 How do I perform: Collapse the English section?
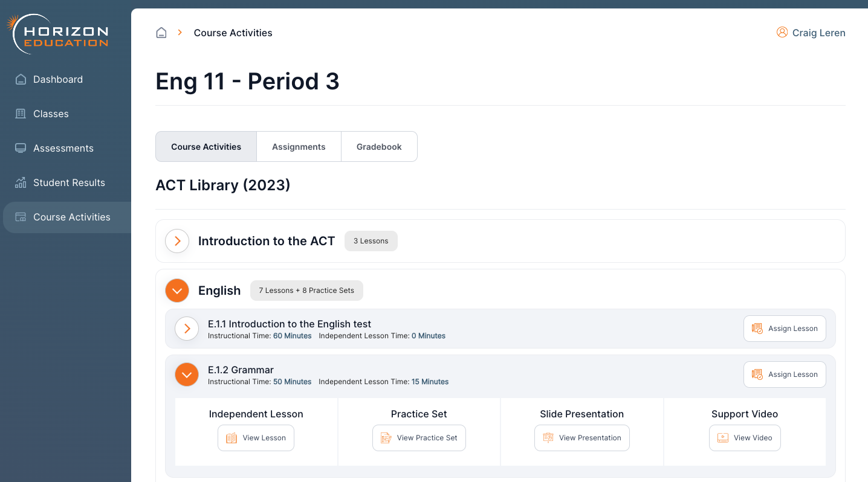[177, 291]
